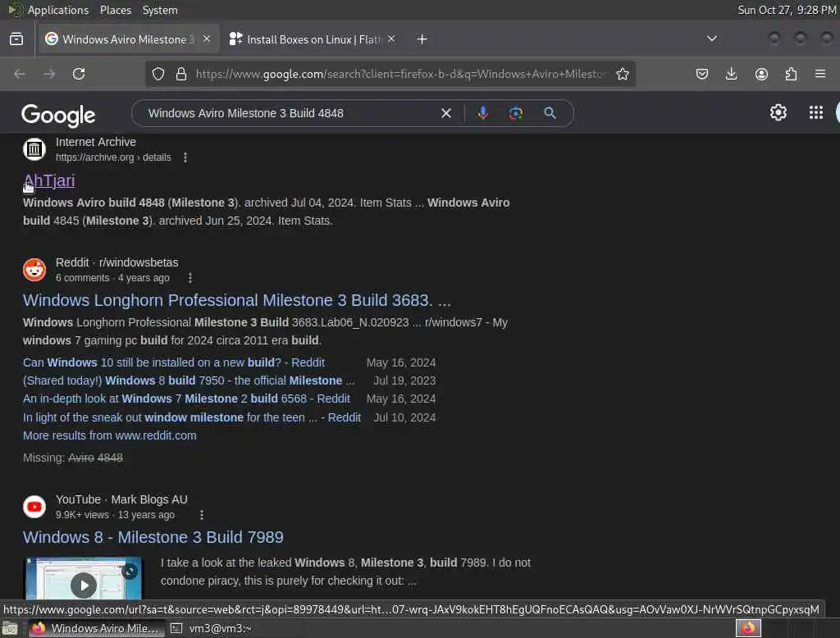The width and height of the screenshot is (840, 638).
Task: View site security padlock info
Action: point(181,74)
